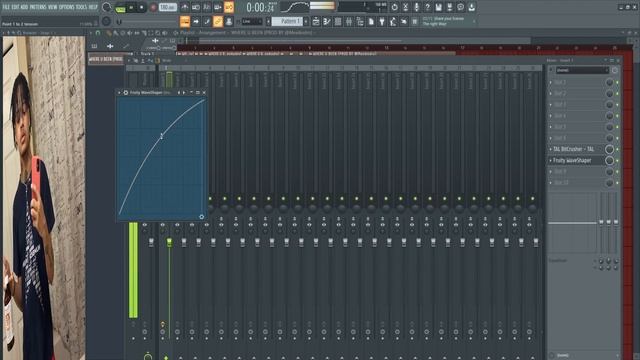Click the save project icon
Viewport: 640px width, 360px height.
[438, 7]
